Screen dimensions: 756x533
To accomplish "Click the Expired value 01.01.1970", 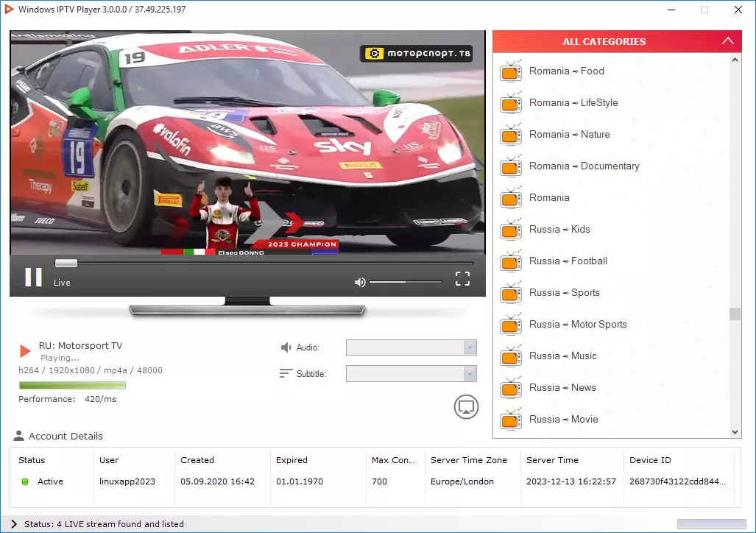I will pos(300,481).
